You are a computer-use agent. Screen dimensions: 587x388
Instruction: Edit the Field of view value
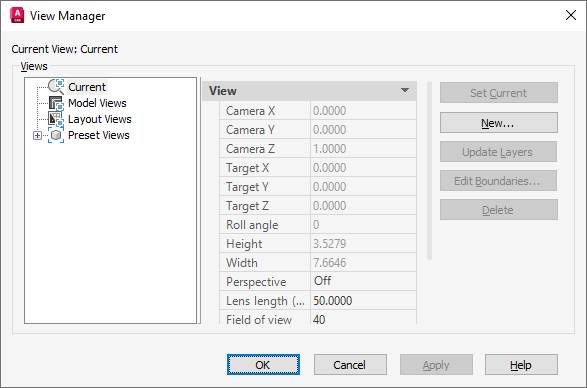click(x=363, y=319)
